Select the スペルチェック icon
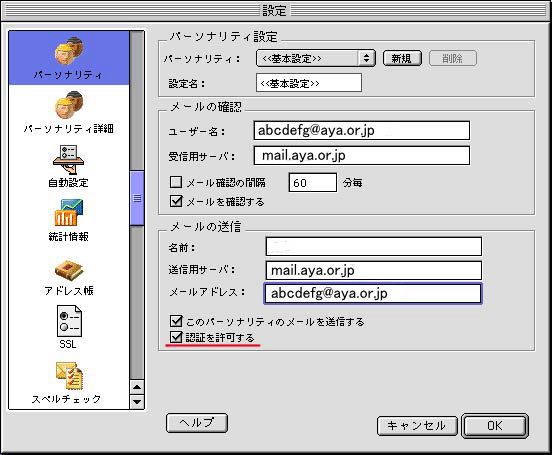Screen dimensions: 552x455 click(x=69, y=376)
